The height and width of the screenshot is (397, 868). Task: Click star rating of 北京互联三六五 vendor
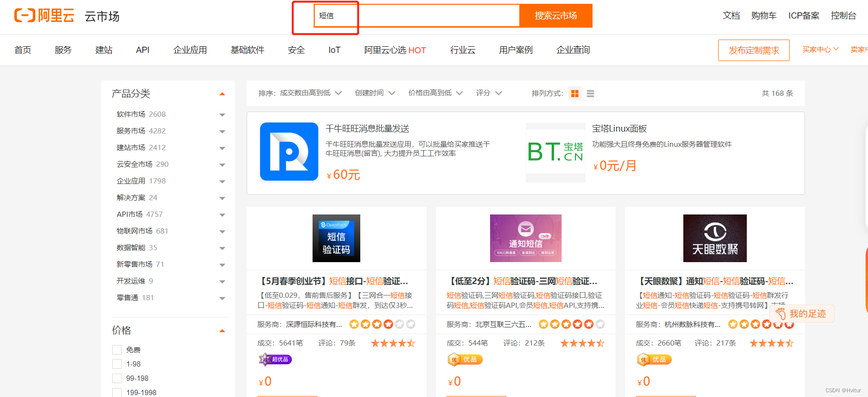pos(572,325)
